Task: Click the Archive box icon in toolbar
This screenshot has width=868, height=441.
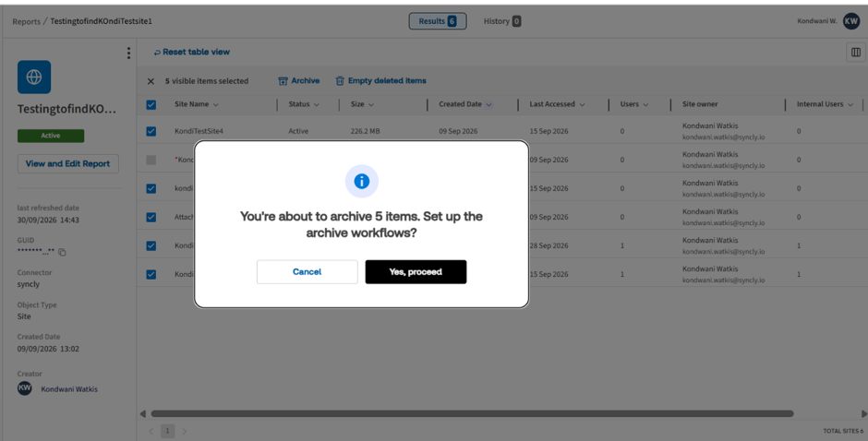Action: [x=283, y=81]
